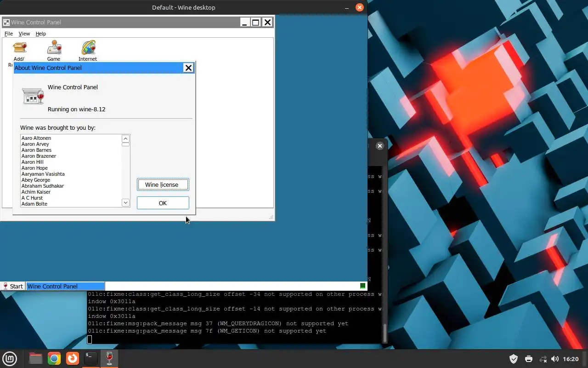Click the contributors list scrollbar thumb
This screenshot has height=368, width=588.
(125, 144)
